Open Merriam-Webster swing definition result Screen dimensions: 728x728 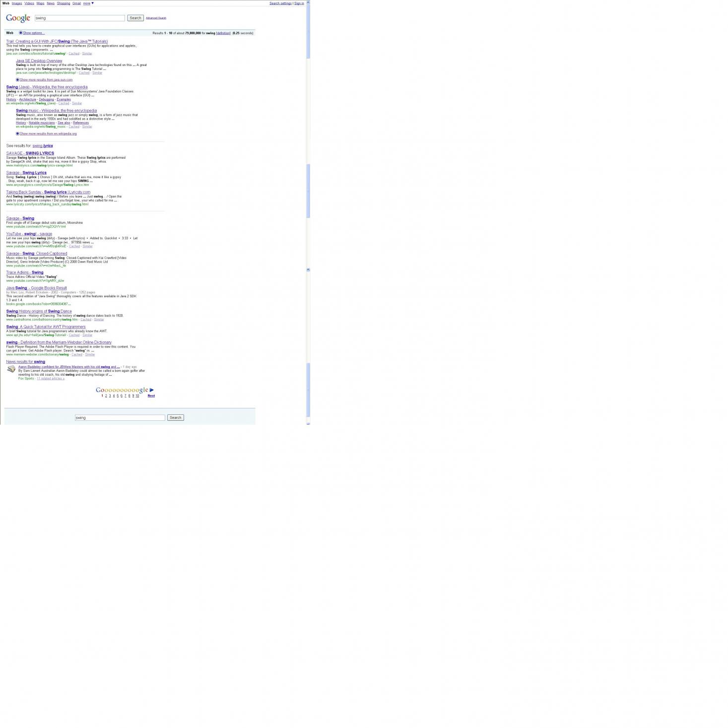pyautogui.click(x=59, y=342)
